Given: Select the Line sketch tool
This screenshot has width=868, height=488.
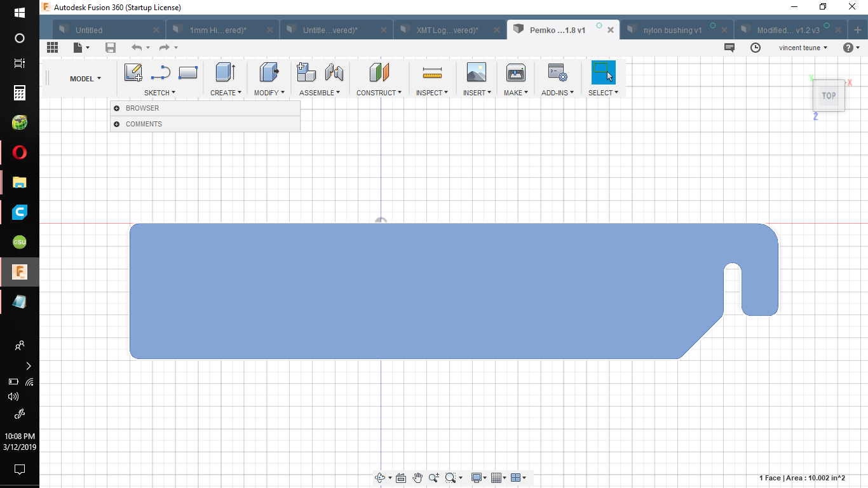Looking at the screenshot, I should pyautogui.click(x=161, y=73).
